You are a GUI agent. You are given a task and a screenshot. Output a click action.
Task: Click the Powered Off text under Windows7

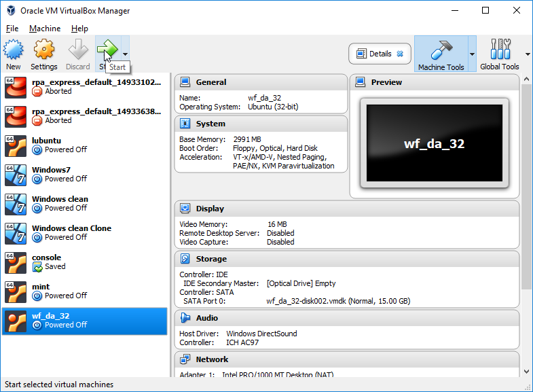tap(66, 179)
